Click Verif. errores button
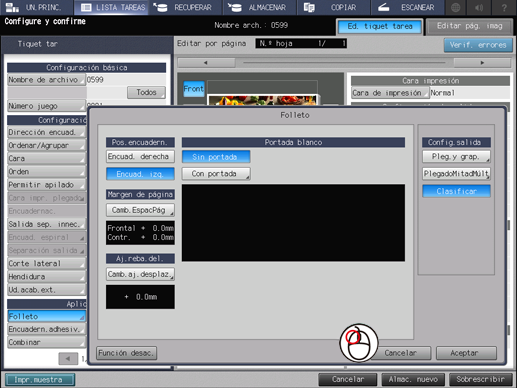 [x=478, y=45]
